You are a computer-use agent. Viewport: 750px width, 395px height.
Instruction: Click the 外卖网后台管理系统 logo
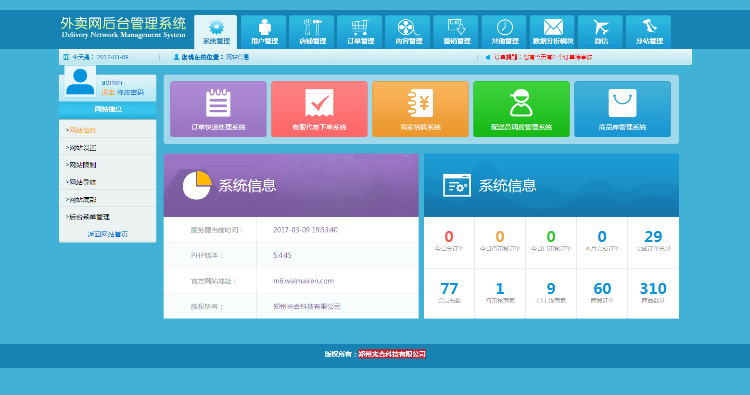pos(123,28)
